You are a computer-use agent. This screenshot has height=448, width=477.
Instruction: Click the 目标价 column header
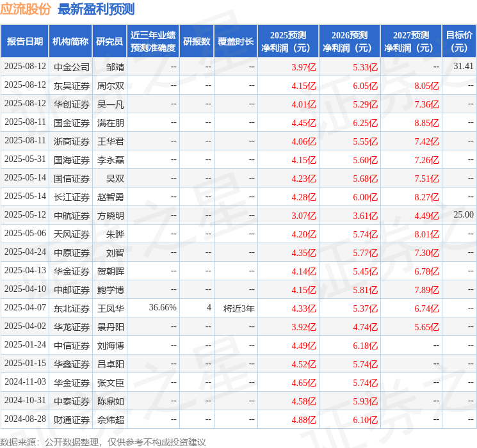click(459, 42)
